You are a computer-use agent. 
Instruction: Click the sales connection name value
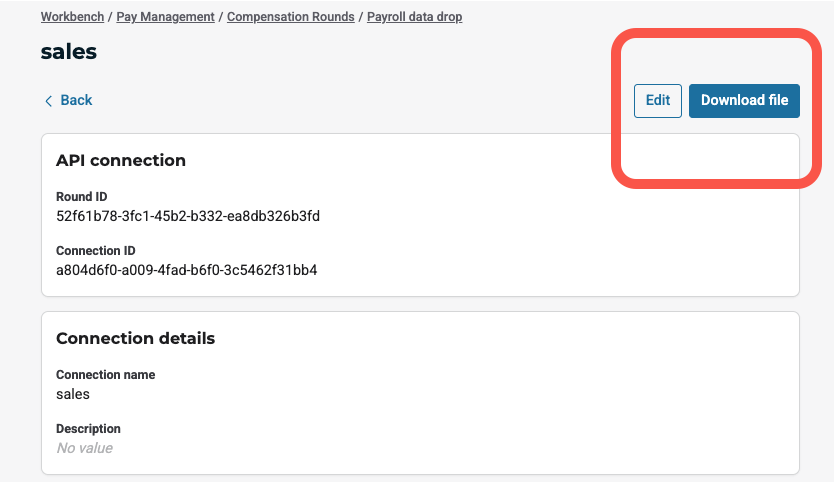(x=73, y=394)
